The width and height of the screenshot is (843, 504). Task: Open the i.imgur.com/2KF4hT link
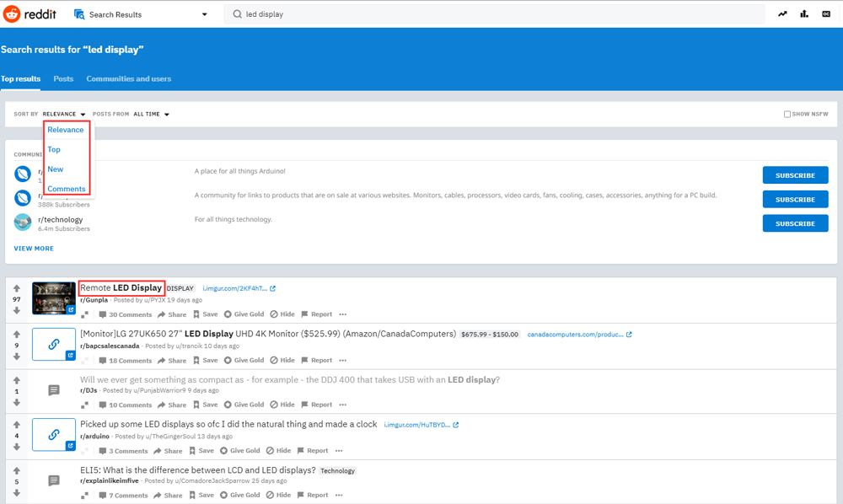[239, 288]
